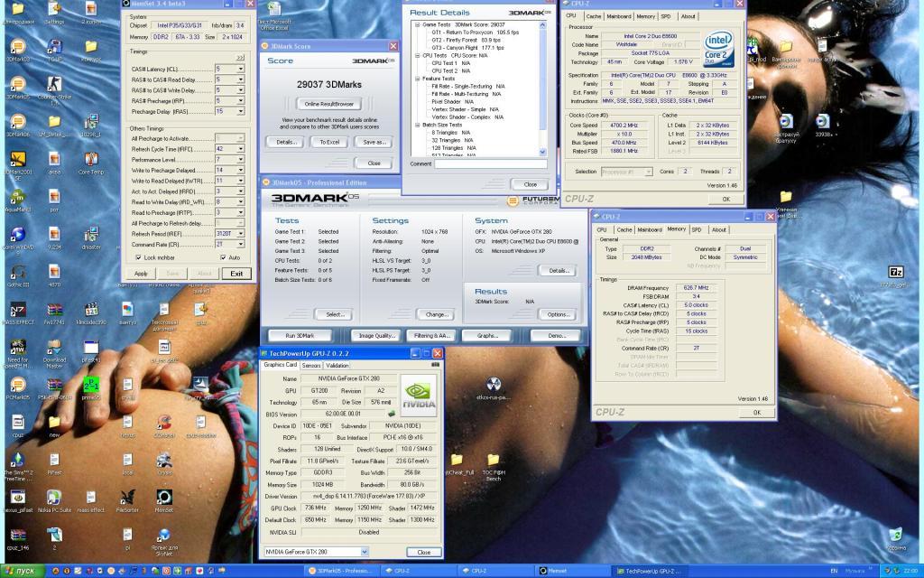Image resolution: width=924 pixels, height=578 pixels.
Task: Open About tab in lower CPU-Z window
Action: (x=719, y=230)
